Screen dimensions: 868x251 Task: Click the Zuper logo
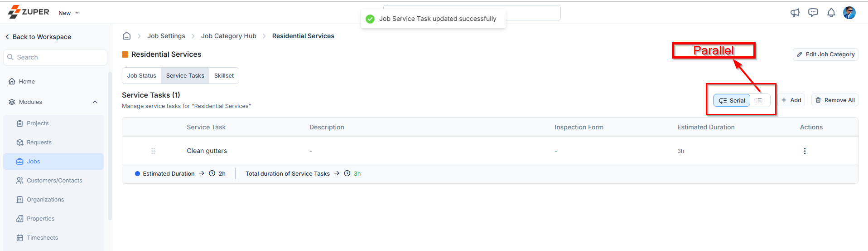(29, 12)
